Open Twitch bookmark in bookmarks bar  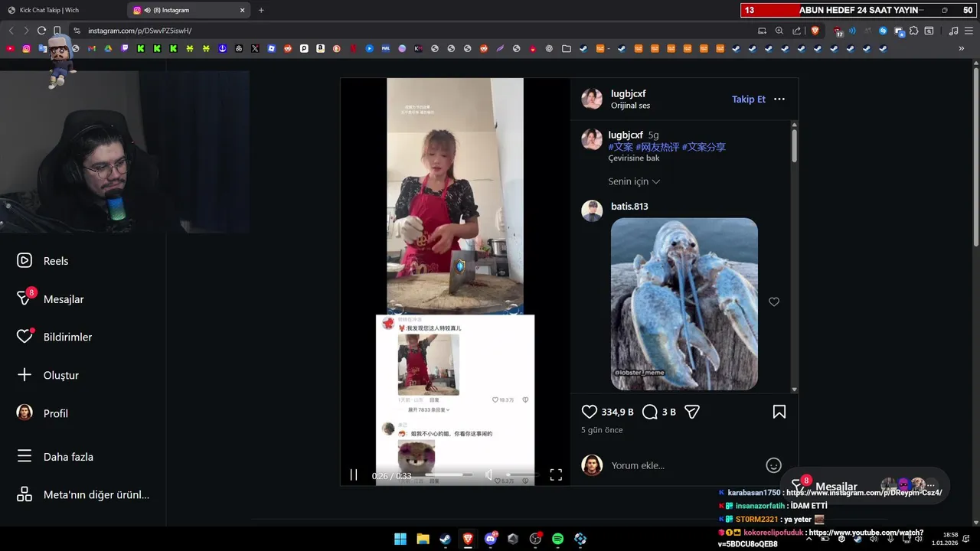pos(125,48)
